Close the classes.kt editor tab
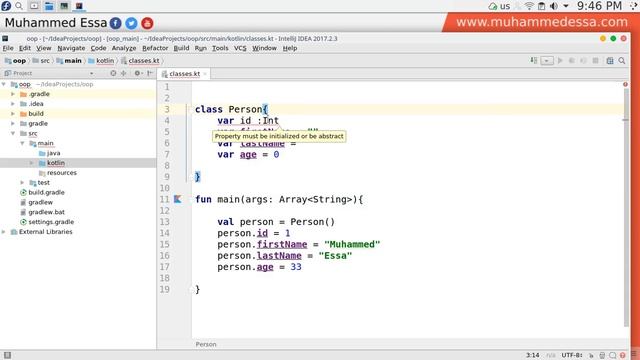 tap(205, 74)
